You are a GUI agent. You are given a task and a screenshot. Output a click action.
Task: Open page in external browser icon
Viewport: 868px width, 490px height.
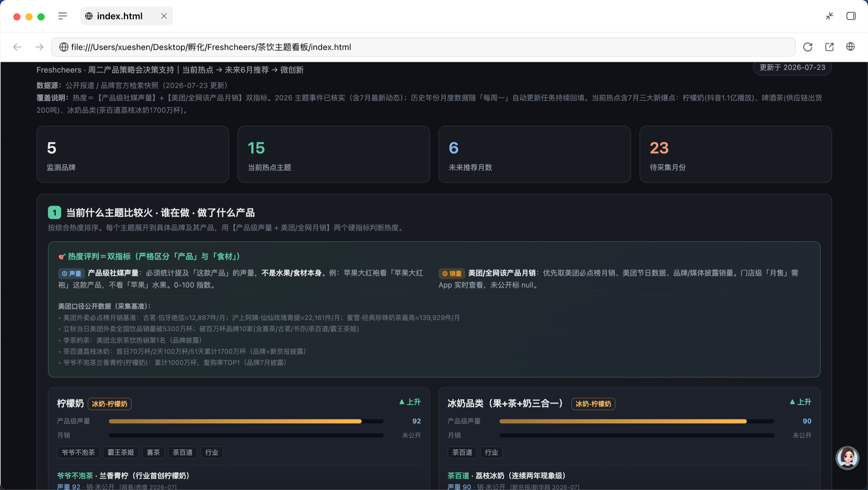tap(829, 47)
